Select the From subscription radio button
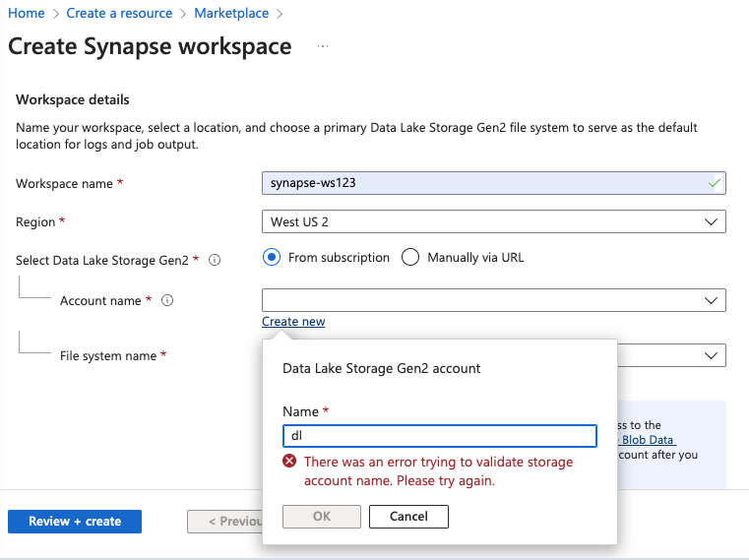749x560 pixels. click(272, 257)
